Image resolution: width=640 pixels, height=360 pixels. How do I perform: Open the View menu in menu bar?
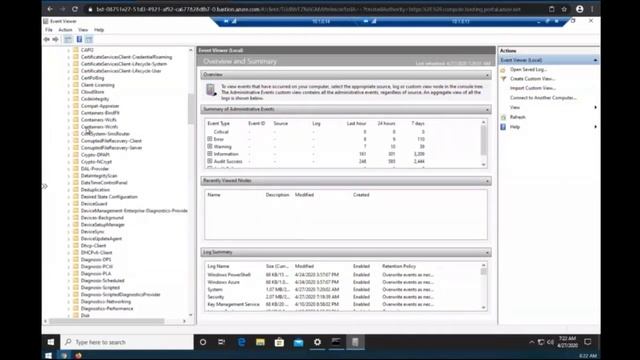pos(83,30)
